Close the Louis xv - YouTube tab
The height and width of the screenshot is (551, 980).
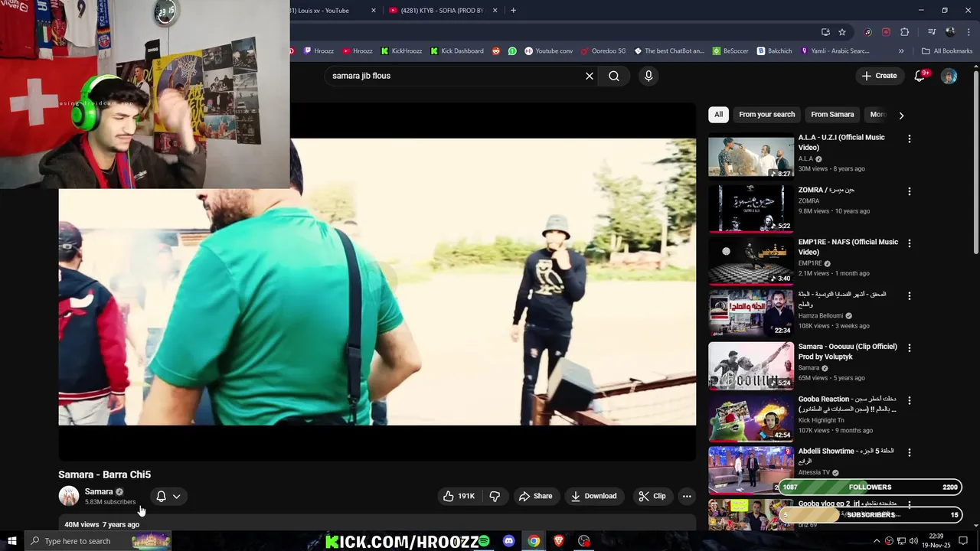click(x=374, y=11)
